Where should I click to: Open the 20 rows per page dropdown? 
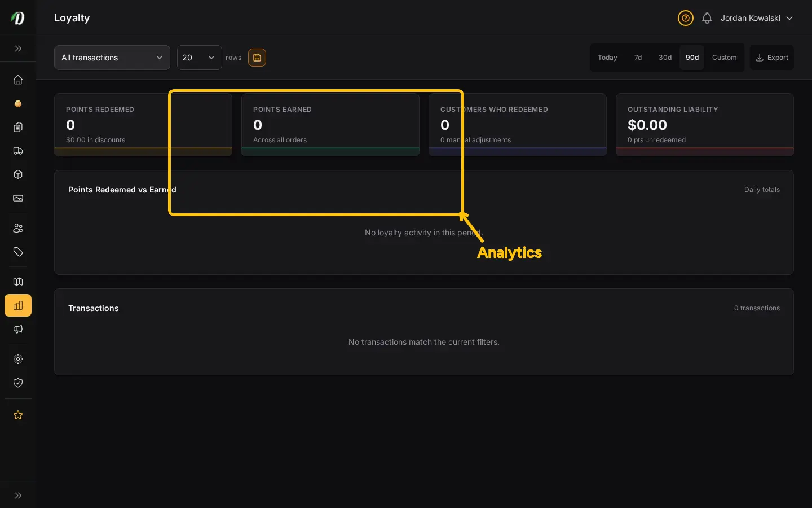pos(200,58)
